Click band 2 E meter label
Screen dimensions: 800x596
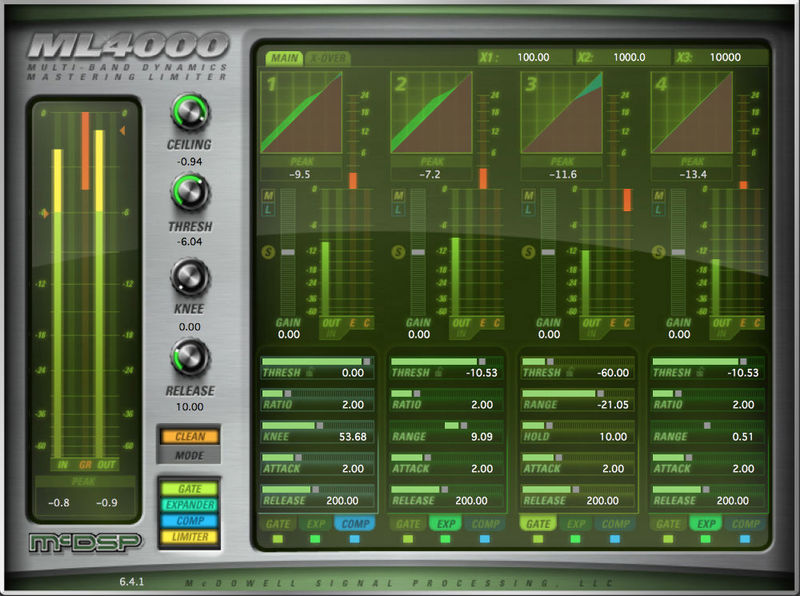[x=482, y=322]
